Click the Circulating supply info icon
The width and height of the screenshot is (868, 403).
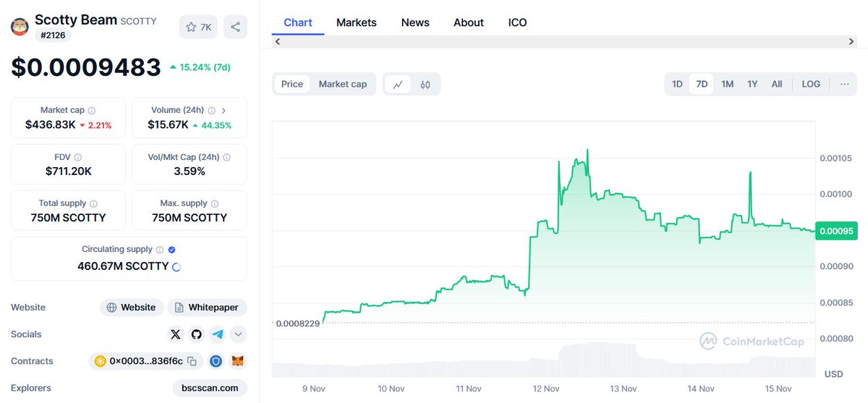160,250
